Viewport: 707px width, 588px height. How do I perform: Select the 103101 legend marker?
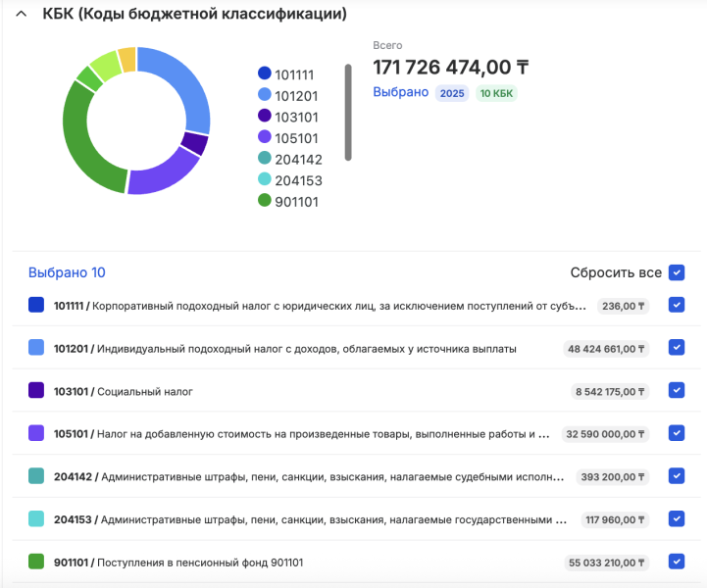pyautogui.click(x=264, y=117)
